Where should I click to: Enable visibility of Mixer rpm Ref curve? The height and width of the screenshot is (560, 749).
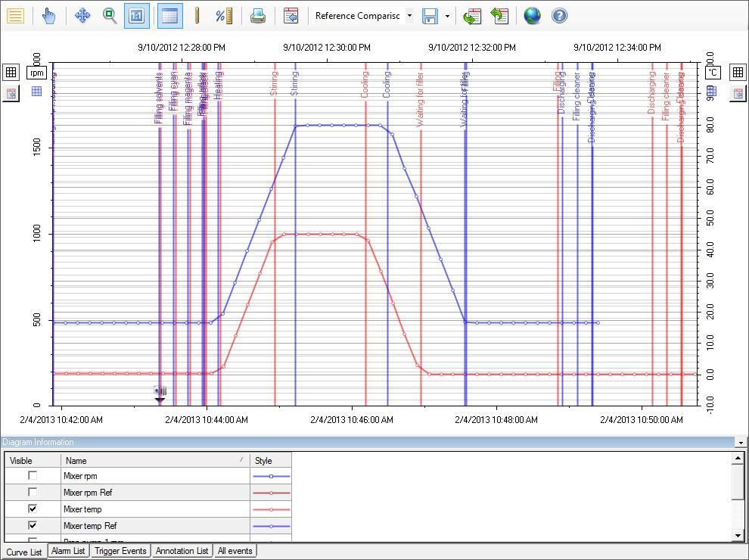tap(33, 492)
